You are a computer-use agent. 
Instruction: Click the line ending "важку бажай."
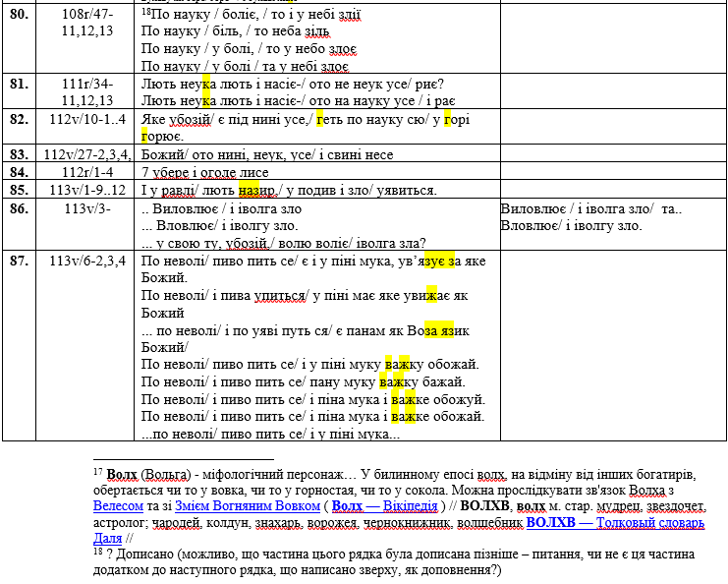coord(304,381)
